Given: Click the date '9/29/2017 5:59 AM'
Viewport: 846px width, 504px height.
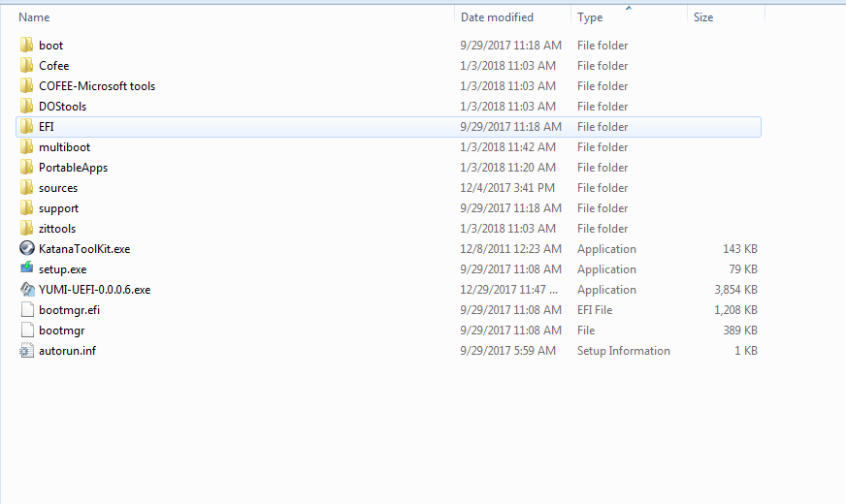Looking at the screenshot, I should point(507,351).
